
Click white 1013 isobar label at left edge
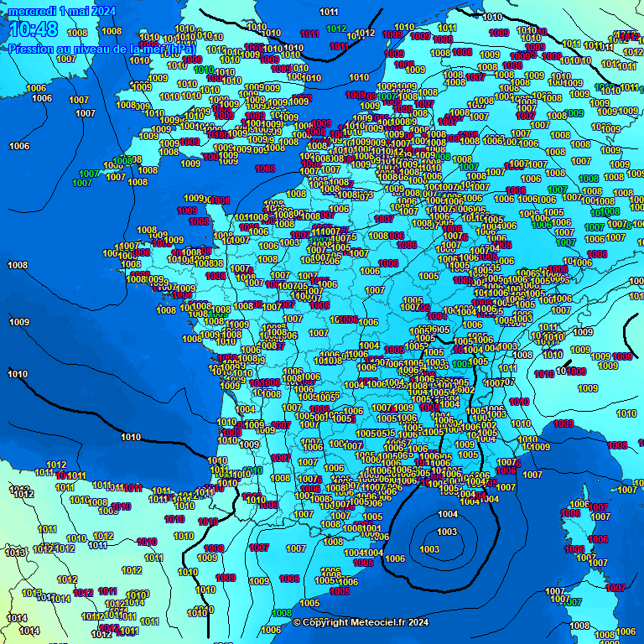[x=15, y=553]
